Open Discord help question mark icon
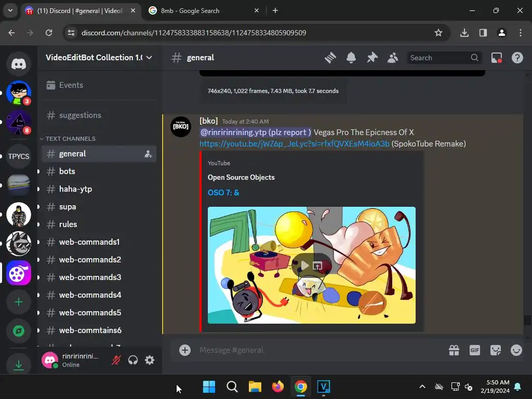Image resolution: width=532 pixels, height=399 pixels. click(517, 58)
